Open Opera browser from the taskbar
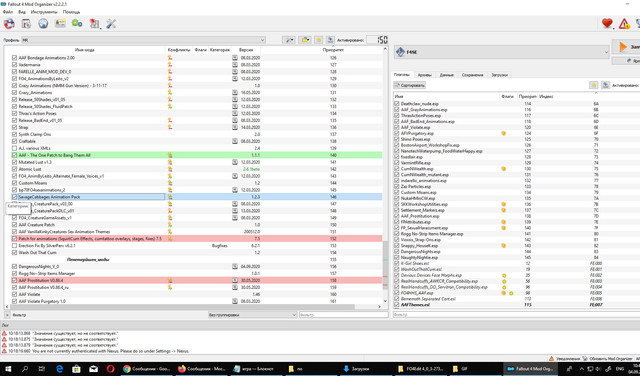 (110, 369)
